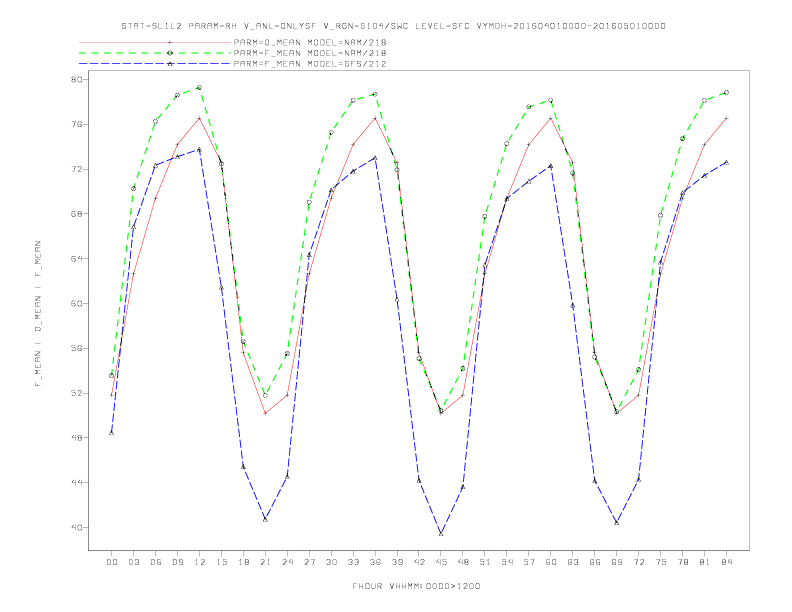This screenshot has width=792, height=612.
Task: Click y-axis tick label 56
Action: click(76, 348)
